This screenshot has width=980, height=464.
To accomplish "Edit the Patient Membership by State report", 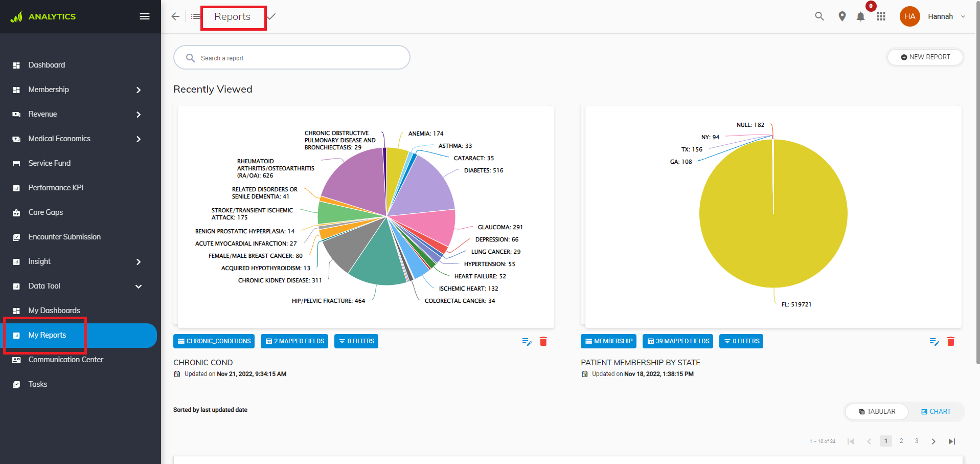I will click(x=934, y=341).
